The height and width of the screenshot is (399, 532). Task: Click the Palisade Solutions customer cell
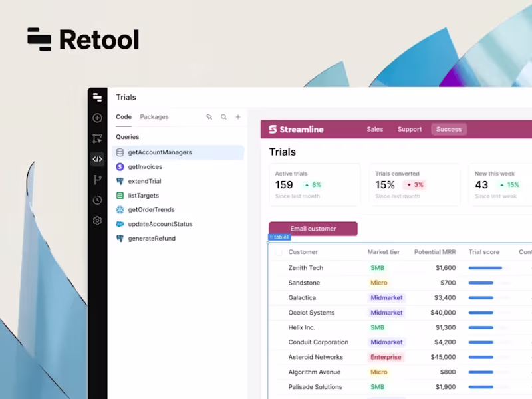pos(315,387)
